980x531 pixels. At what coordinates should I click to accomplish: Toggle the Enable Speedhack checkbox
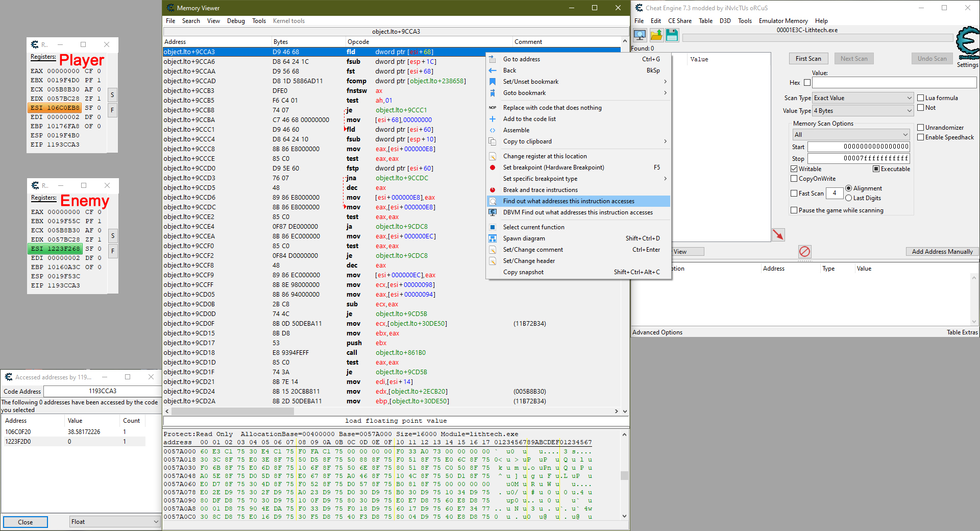[x=921, y=137]
